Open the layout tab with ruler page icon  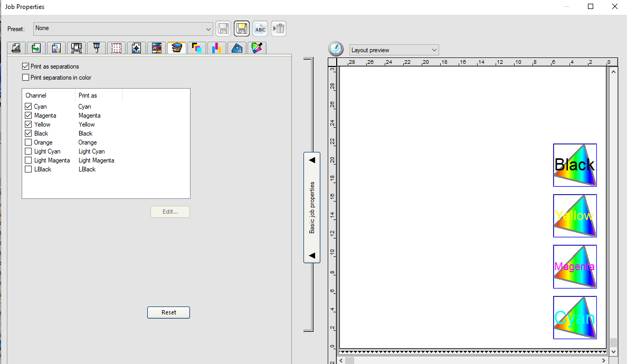point(16,48)
